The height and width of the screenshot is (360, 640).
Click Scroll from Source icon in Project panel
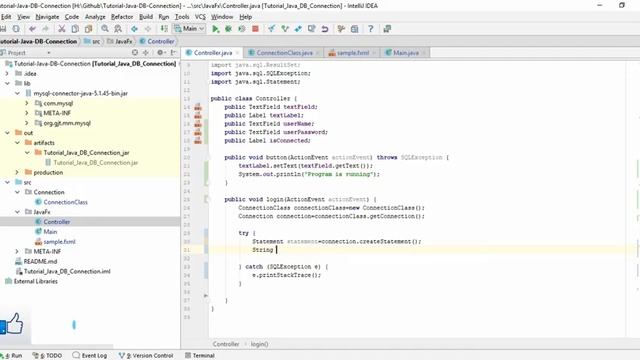click(x=135, y=53)
